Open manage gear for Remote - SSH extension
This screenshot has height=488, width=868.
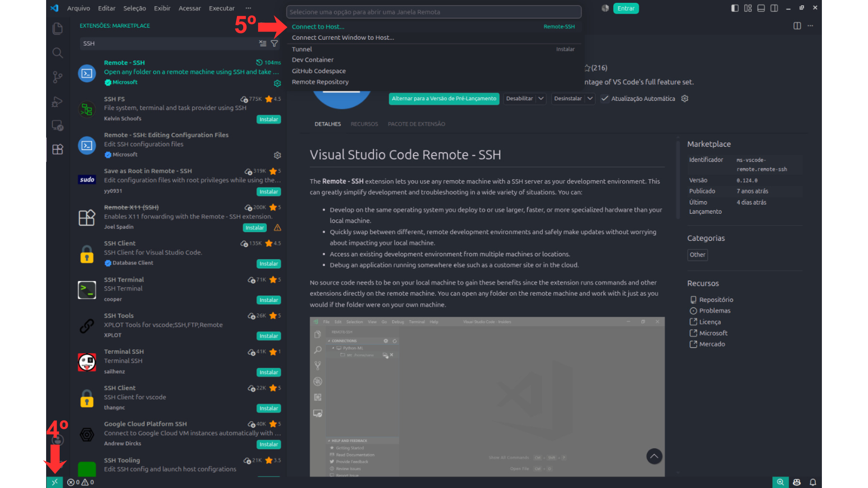pos(277,83)
